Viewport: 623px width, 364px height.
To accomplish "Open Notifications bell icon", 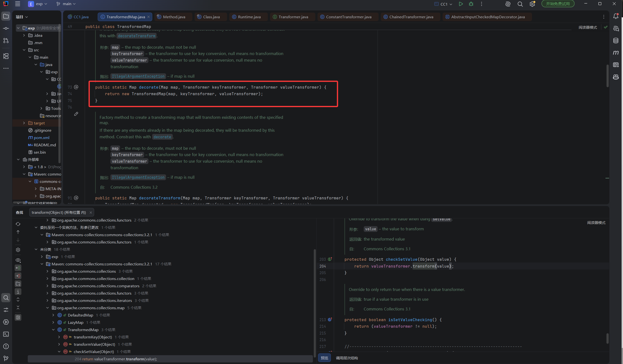I will [x=616, y=16].
